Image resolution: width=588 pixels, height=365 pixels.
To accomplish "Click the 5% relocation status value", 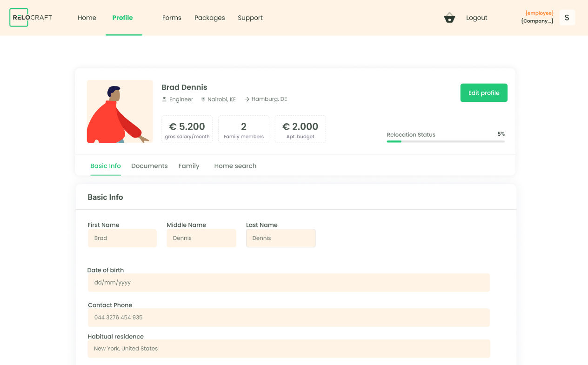I will pyautogui.click(x=501, y=134).
